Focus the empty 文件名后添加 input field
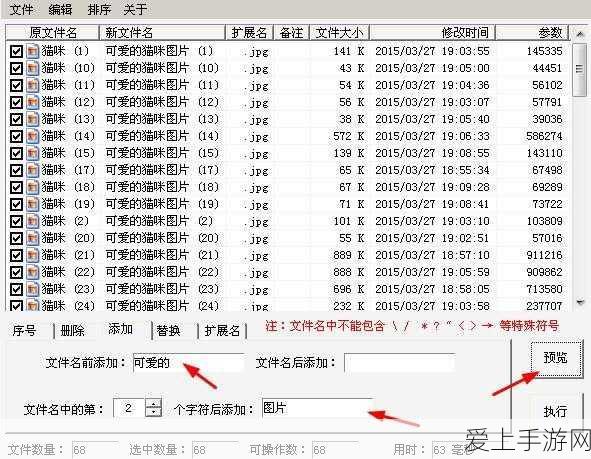The height and width of the screenshot is (459, 591). 400,363
